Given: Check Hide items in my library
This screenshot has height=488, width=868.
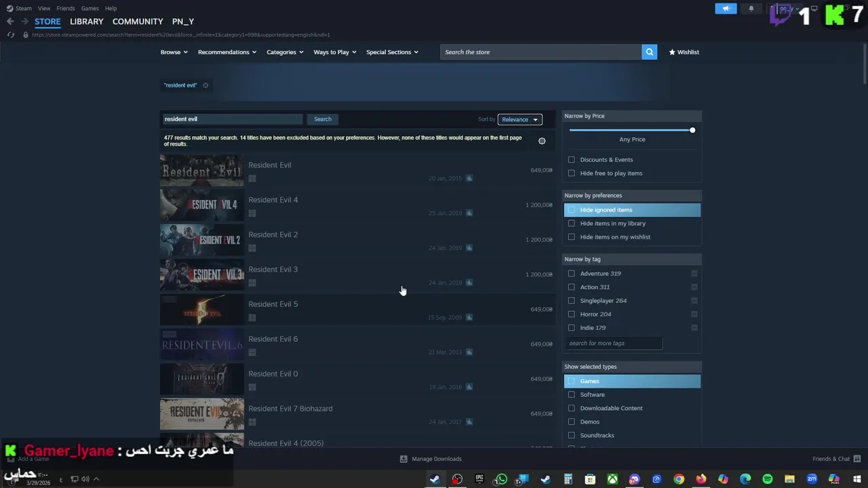Looking at the screenshot, I should coord(571,224).
